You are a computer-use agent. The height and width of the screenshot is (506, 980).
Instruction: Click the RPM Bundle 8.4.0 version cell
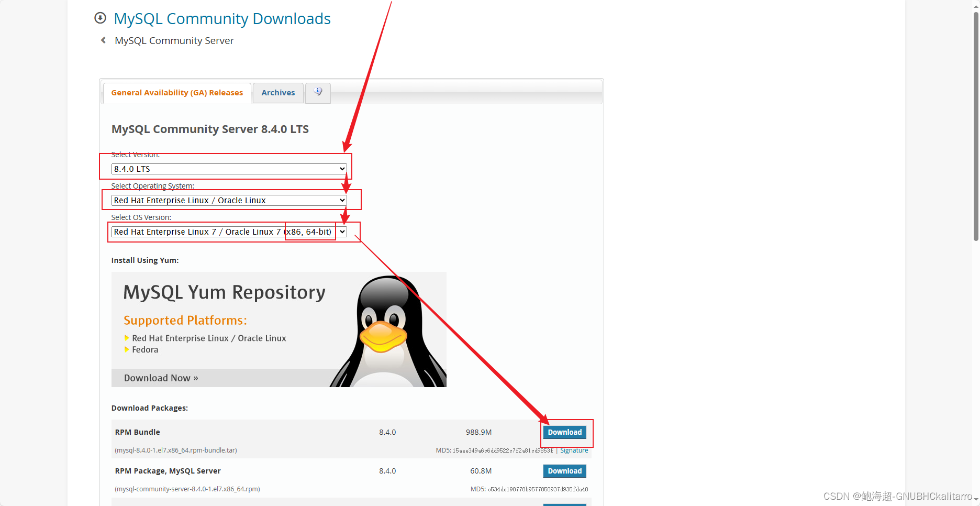pos(387,432)
